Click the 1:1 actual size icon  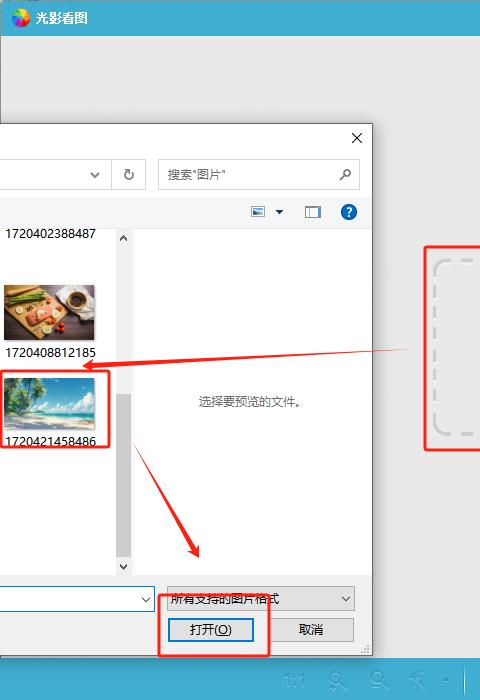295,681
